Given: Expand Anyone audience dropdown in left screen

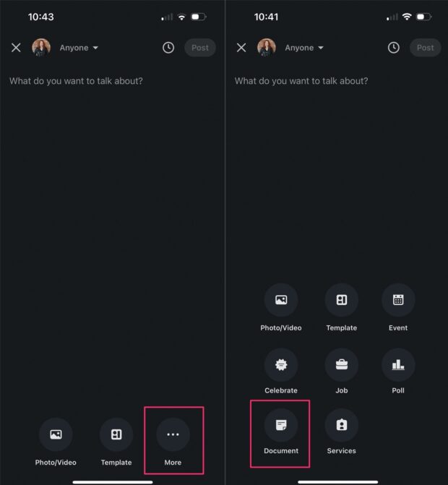Looking at the screenshot, I should point(79,48).
